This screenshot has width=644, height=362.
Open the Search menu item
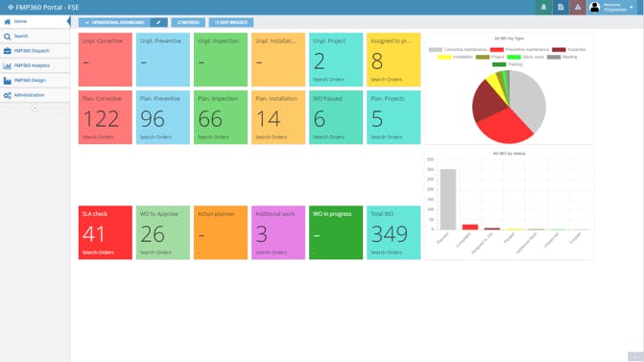[x=35, y=36]
